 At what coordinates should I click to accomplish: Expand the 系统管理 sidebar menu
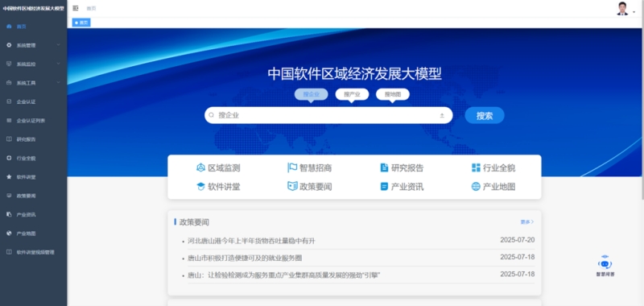pyautogui.click(x=33, y=45)
